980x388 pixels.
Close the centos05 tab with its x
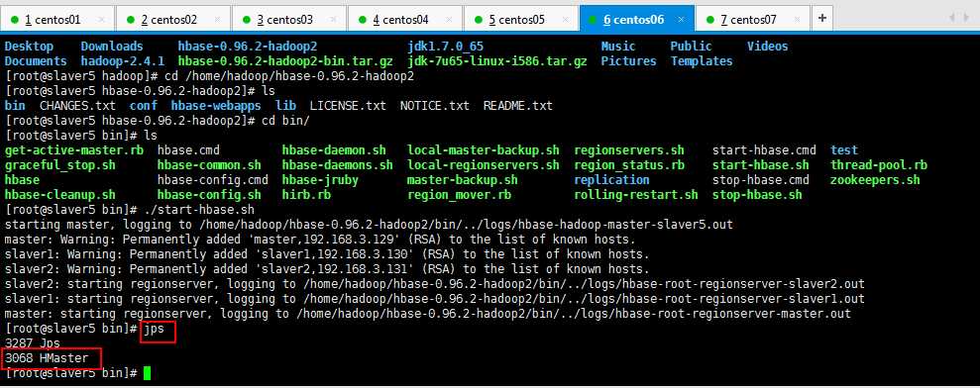566,20
